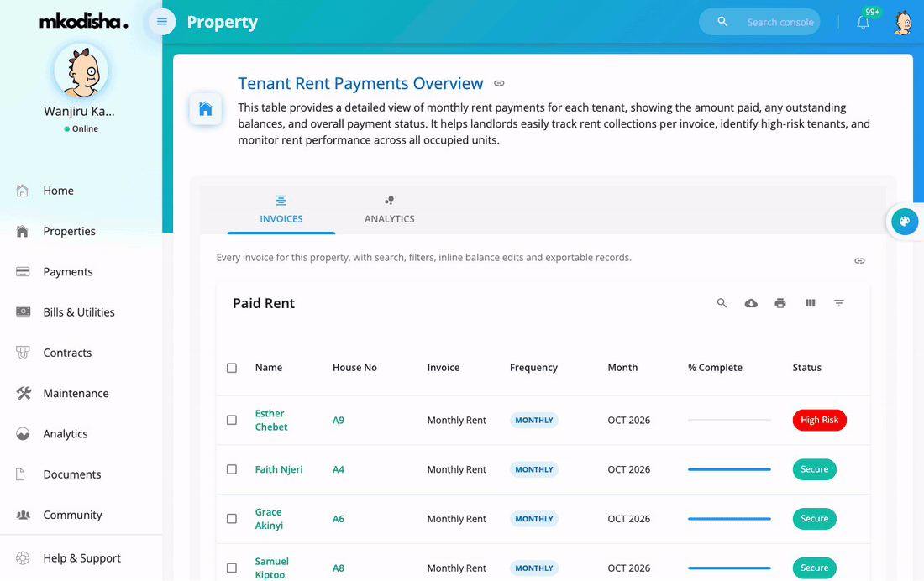
Task: Copy link icon beside Tenant Rent Payments Overview
Action: point(499,83)
